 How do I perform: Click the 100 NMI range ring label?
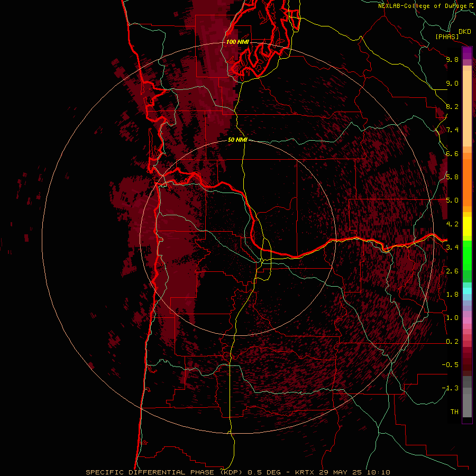[237, 42]
